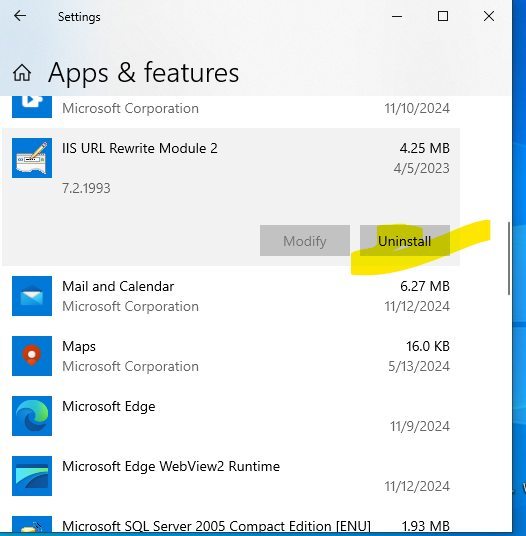Click the Edge WebView2 Runtime icon
Screen dimensions: 526x536
point(32,476)
